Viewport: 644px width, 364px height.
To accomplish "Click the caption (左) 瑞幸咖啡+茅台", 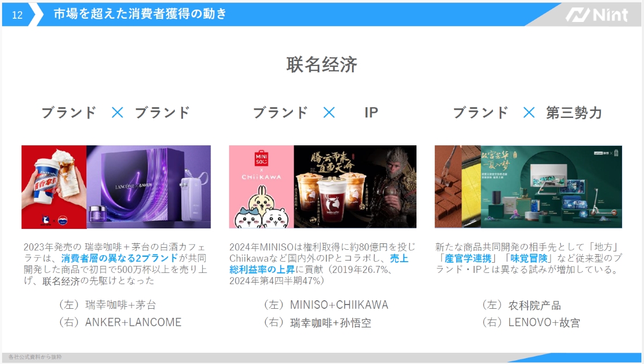I will (x=107, y=305).
